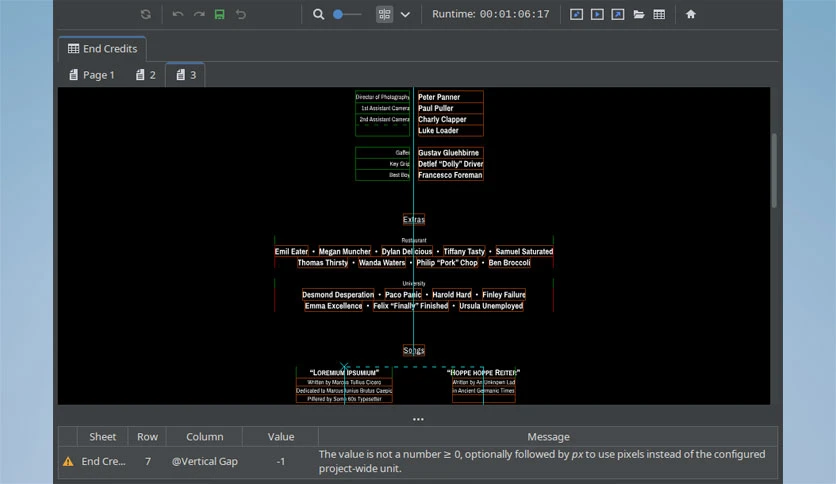Image resolution: width=836 pixels, height=484 pixels.
Task: Click the open folder icon
Action: [x=639, y=14]
